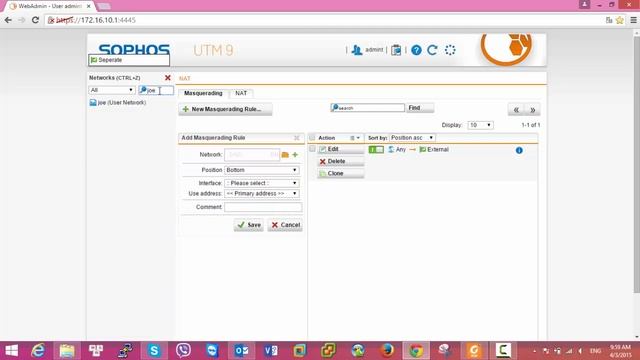640x360 pixels.
Task: Open Firefox from the taskbar
Action: tap(387, 350)
